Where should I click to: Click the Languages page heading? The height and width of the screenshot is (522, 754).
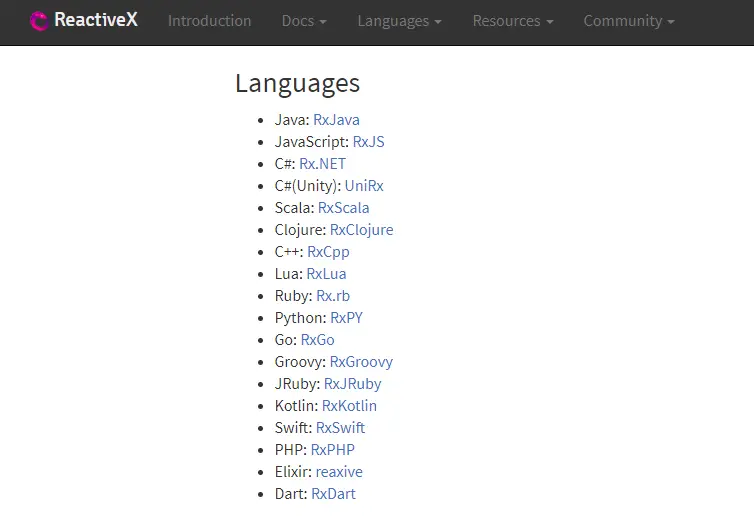pyautogui.click(x=297, y=84)
